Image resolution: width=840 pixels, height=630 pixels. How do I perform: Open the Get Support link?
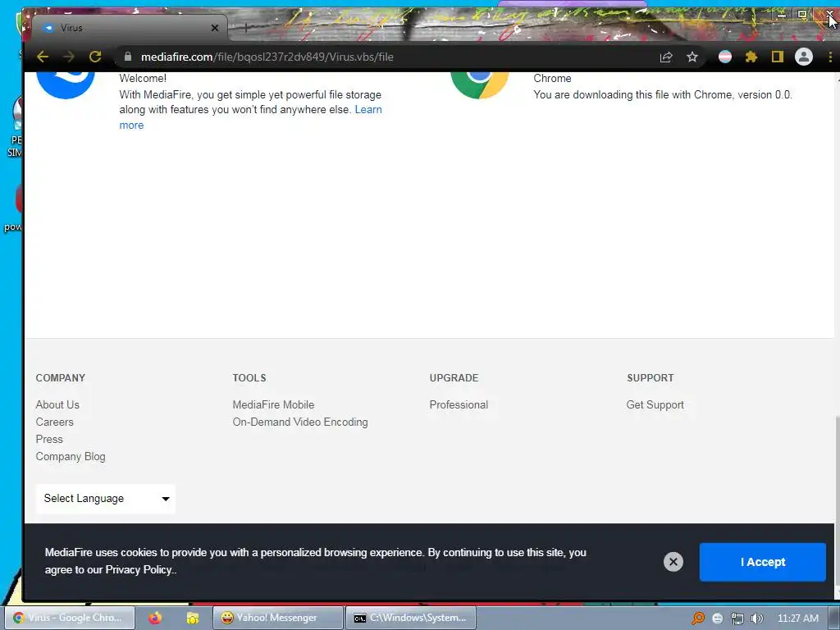click(x=655, y=405)
